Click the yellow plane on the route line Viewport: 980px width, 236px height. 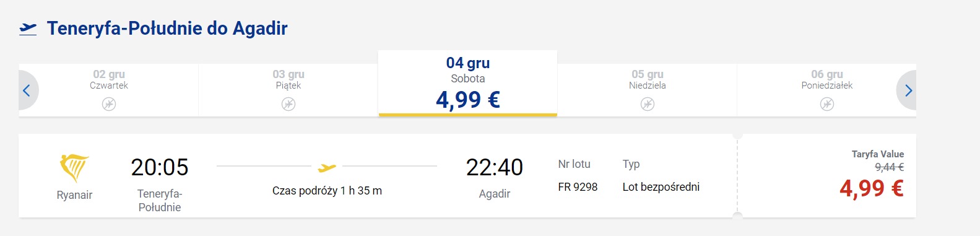(327, 167)
